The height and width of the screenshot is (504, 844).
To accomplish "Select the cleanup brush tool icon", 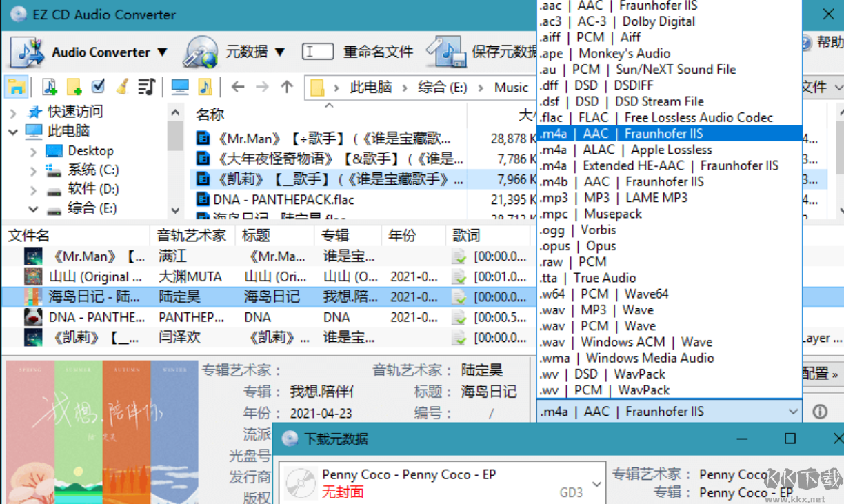I will tap(121, 85).
